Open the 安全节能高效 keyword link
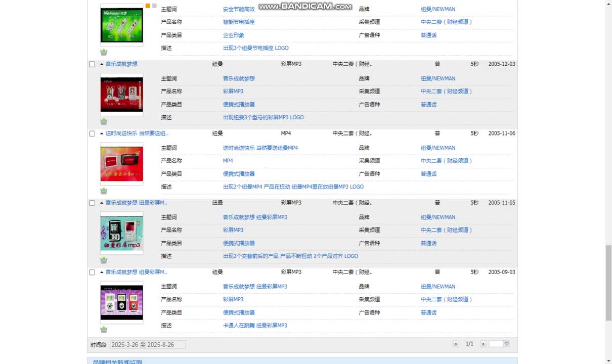612x364 pixels. (239, 9)
